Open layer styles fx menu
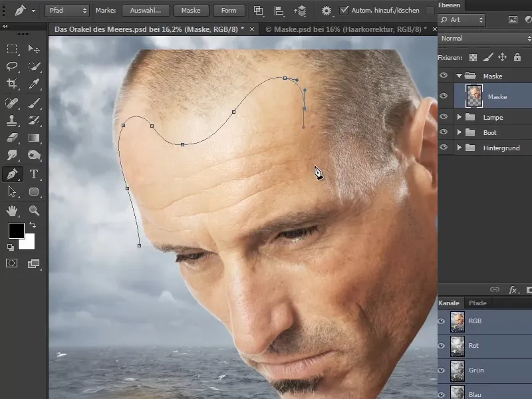 click(513, 290)
